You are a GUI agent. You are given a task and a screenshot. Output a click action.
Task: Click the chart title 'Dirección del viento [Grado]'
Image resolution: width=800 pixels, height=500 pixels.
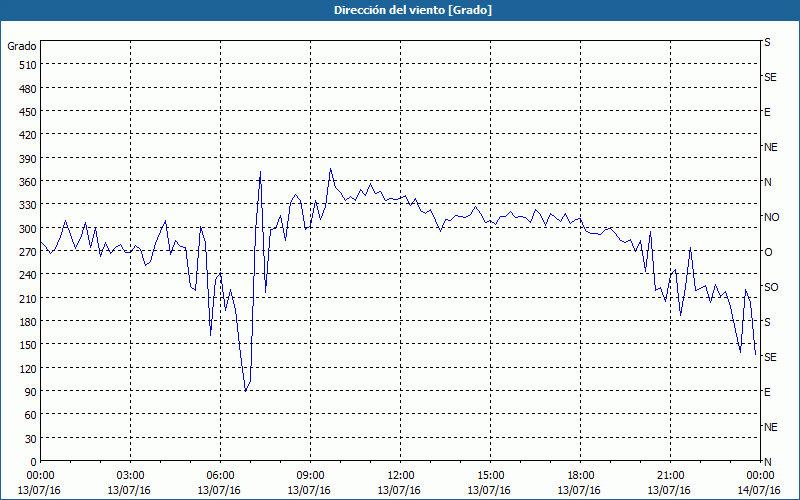click(413, 10)
